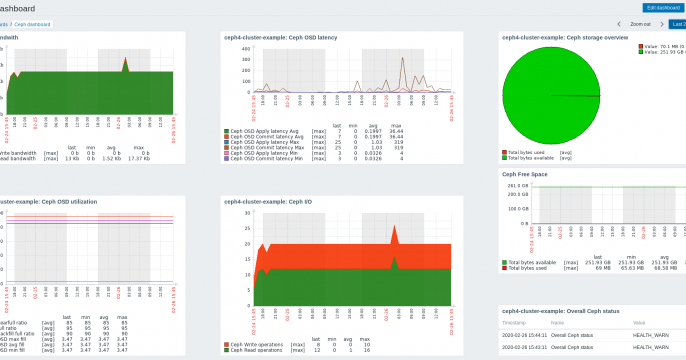The height and width of the screenshot is (360, 686).
Task: Click green swatch for Ceph OSD Apply latency Avg
Action: point(227,131)
